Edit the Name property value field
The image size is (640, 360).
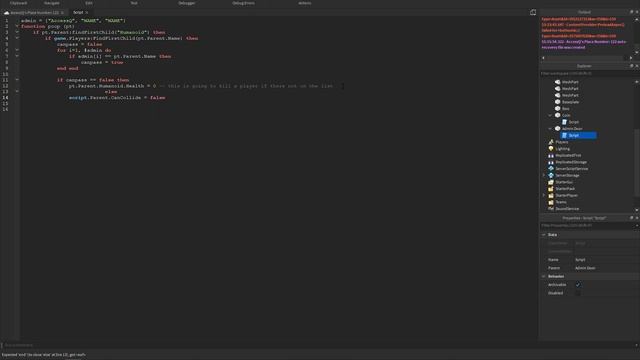[x=606, y=260]
